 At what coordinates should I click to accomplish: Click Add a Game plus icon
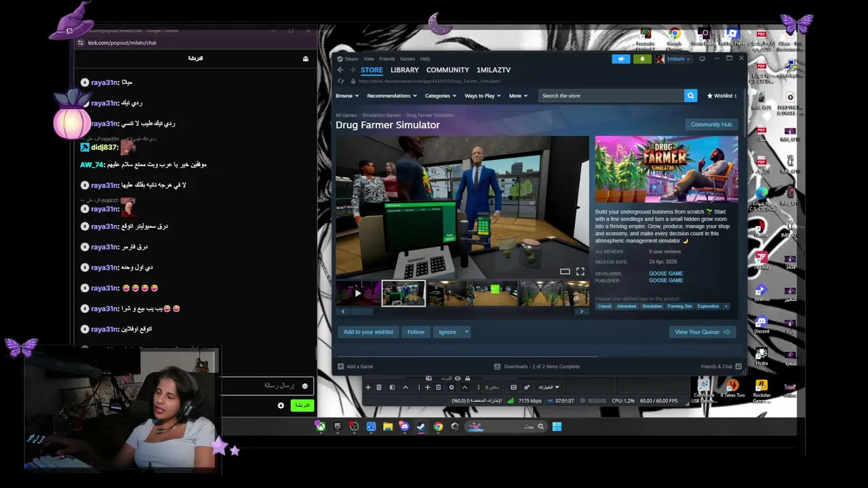[x=340, y=367]
